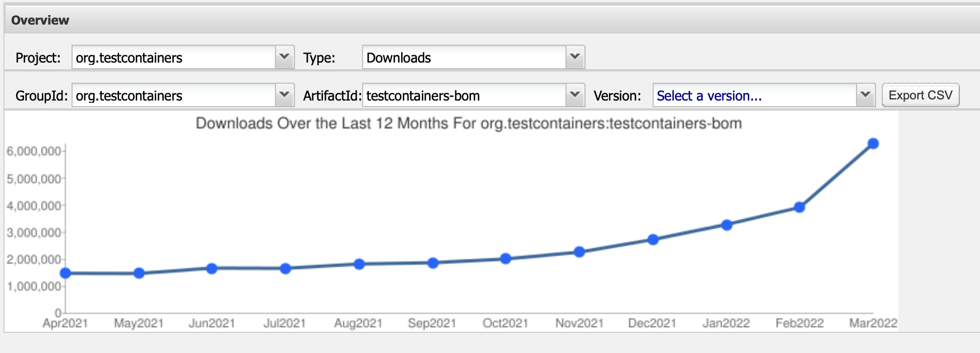This screenshot has height=353, width=980.
Task: Click the 'Version:' label
Action: [x=617, y=96]
